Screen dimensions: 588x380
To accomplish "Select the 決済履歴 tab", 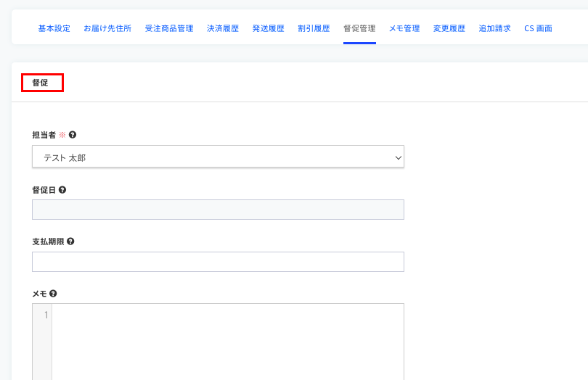I will click(223, 28).
